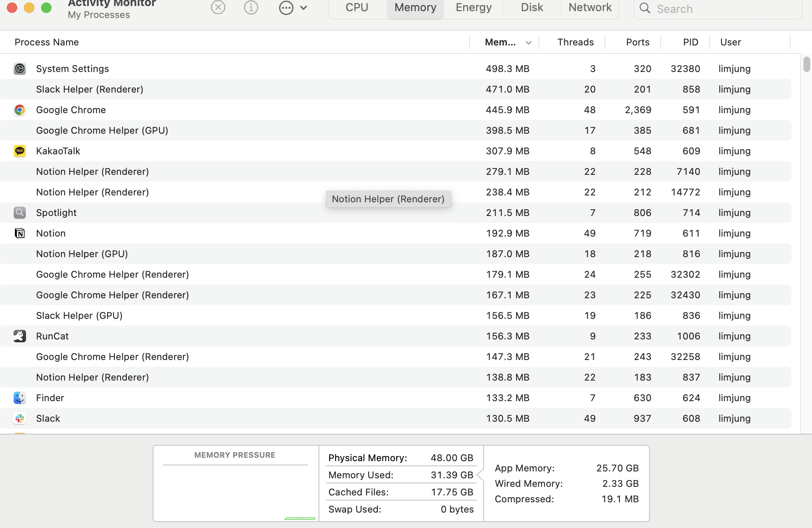Open the process info (i) toolbar icon
Viewport: 812px width, 528px height.
[251, 7]
